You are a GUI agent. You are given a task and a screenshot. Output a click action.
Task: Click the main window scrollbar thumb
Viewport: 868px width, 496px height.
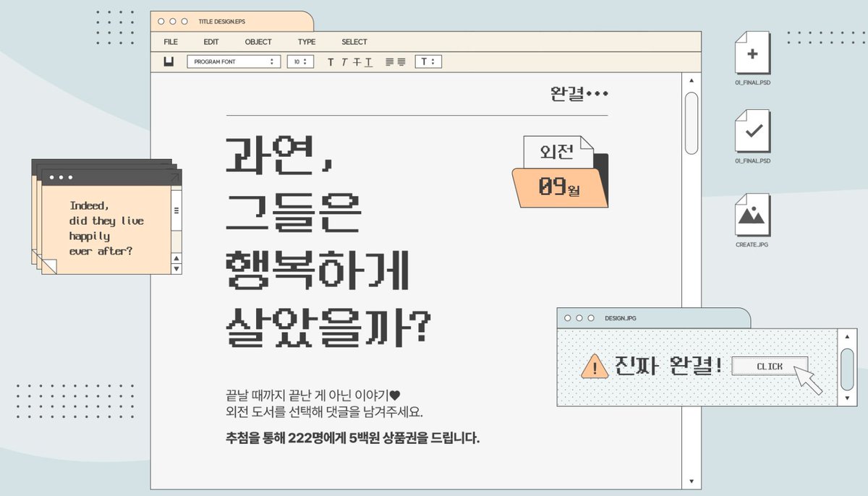(x=692, y=123)
